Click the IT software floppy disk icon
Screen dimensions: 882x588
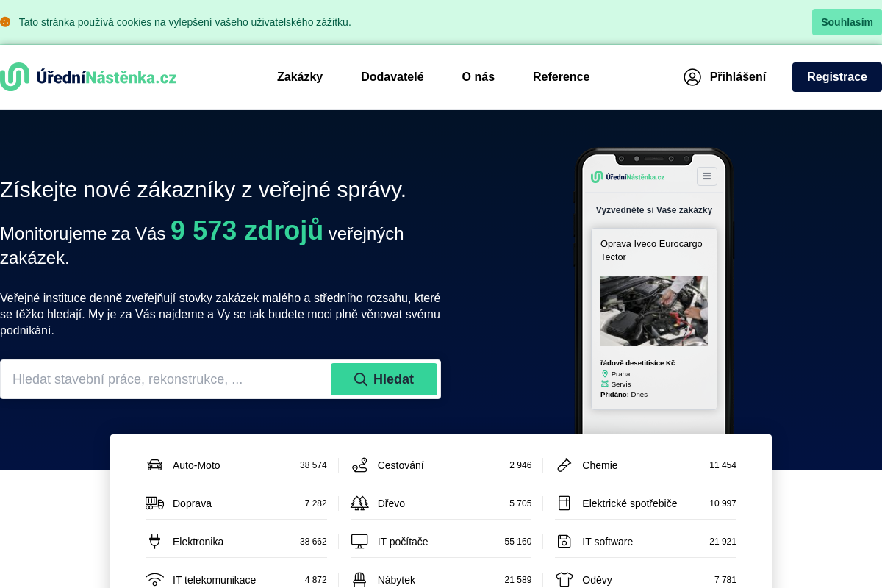(564, 542)
